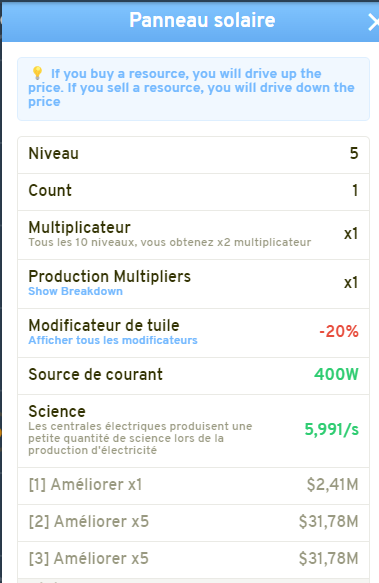
Task: Click the $2,41M upgrade cost
Action: click(333, 484)
